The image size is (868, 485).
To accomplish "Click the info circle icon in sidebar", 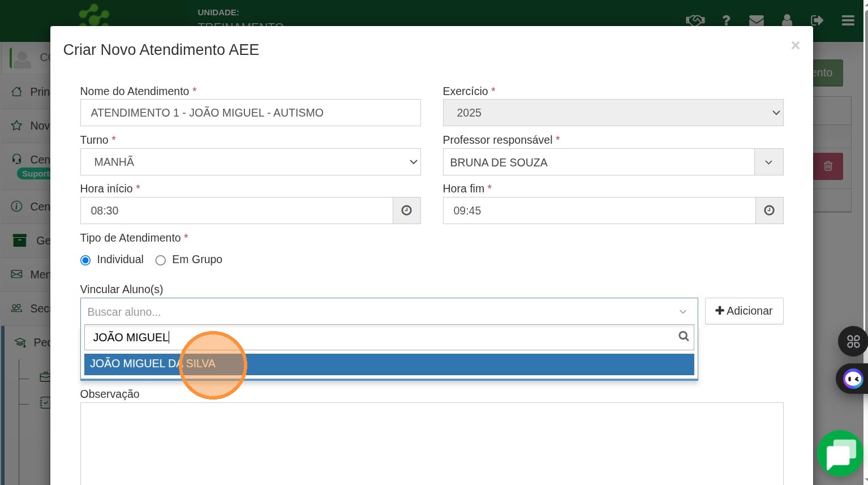I will pos(17,207).
